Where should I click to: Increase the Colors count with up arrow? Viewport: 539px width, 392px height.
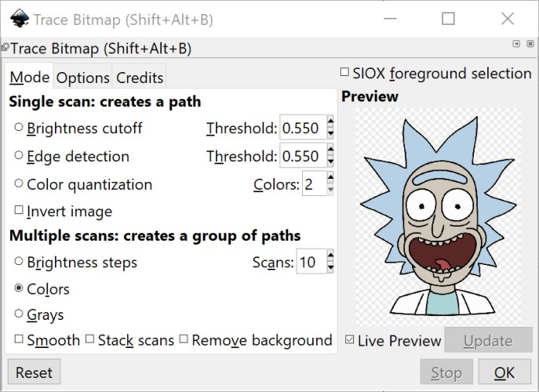[330, 177]
